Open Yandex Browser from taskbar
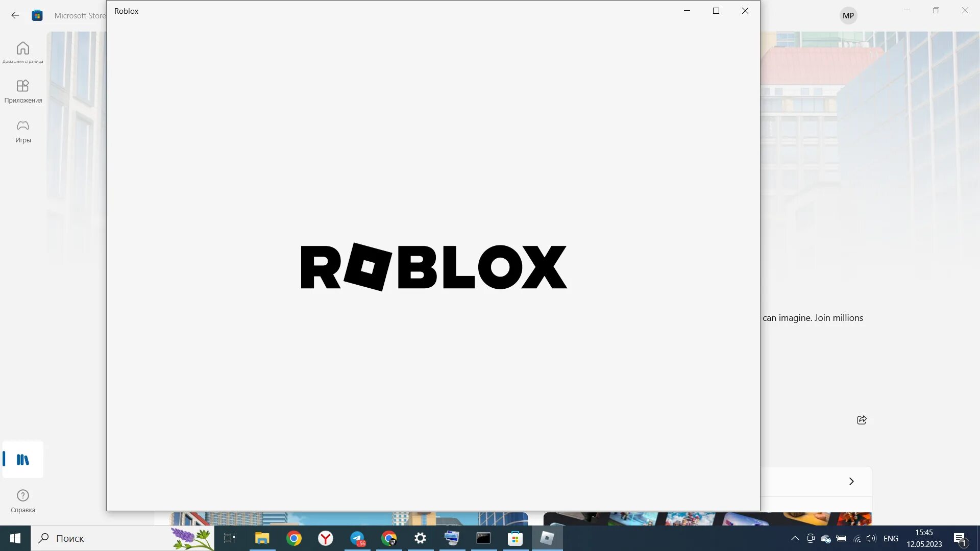980x551 pixels. (326, 538)
